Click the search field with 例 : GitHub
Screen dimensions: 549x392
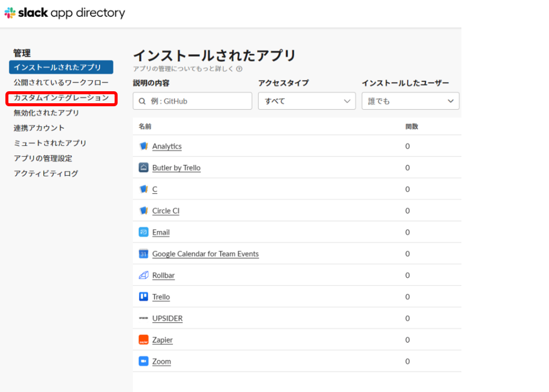pos(192,101)
